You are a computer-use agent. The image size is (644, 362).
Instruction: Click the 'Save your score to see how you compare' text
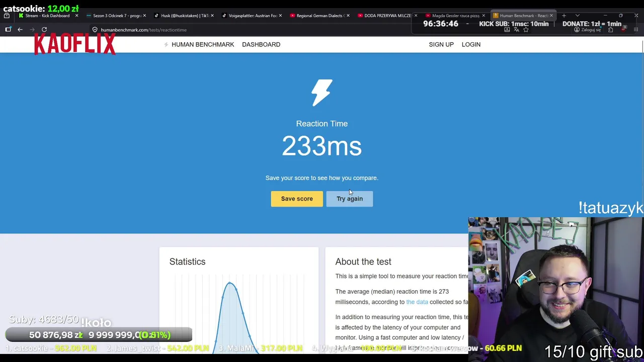coord(321,178)
